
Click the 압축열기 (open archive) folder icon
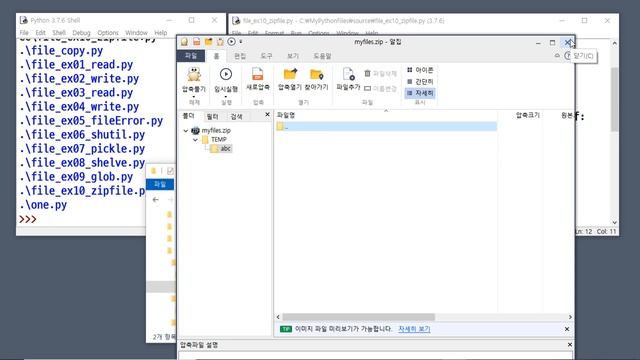point(290,74)
